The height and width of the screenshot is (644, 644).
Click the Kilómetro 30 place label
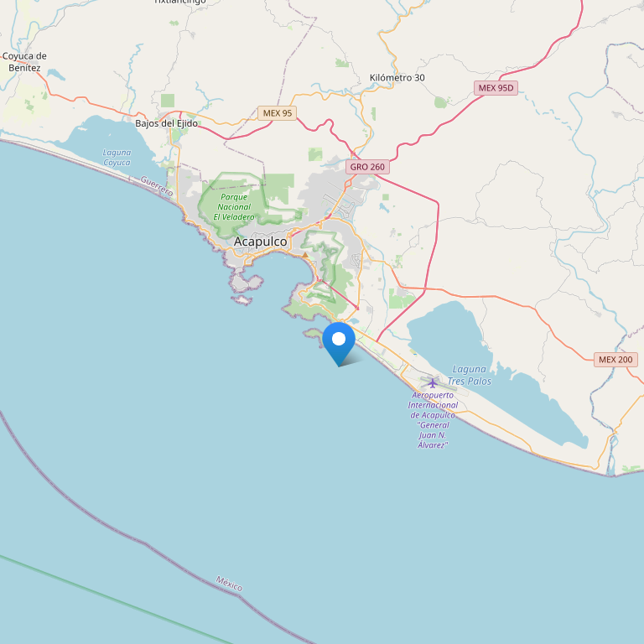point(397,78)
